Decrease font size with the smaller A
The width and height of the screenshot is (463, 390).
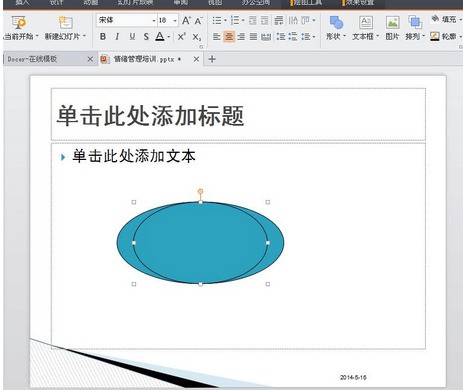click(199, 21)
